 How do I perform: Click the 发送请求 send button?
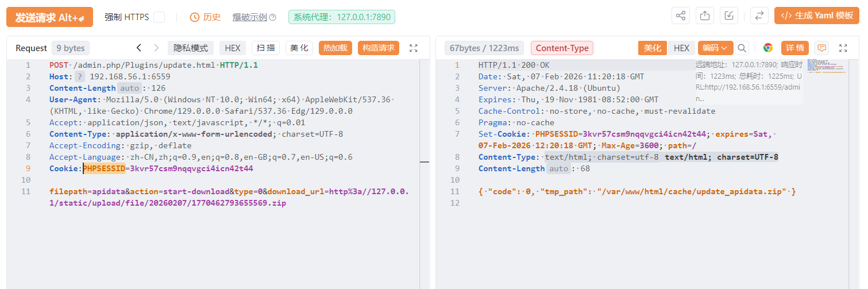[49, 17]
